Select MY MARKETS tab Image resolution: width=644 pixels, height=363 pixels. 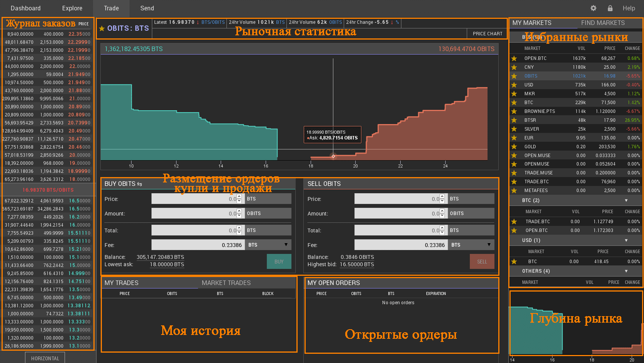pyautogui.click(x=532, y=23)
